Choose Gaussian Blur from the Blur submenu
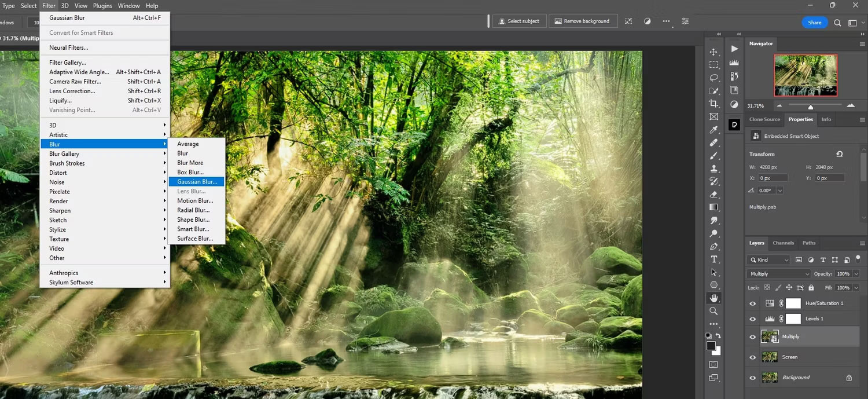 pos(197,181)
